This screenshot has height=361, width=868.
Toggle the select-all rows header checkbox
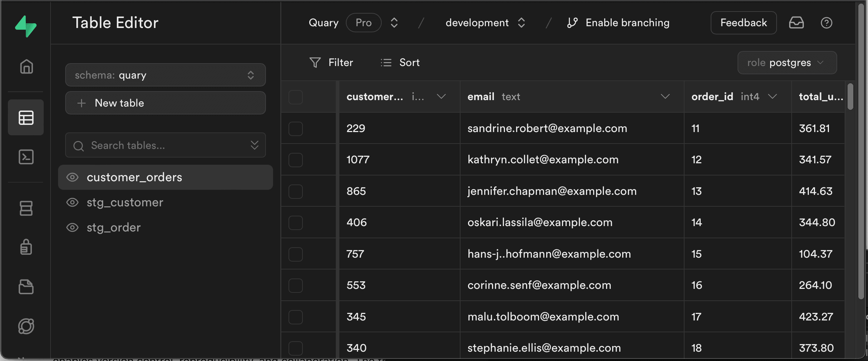coord(296,97)
